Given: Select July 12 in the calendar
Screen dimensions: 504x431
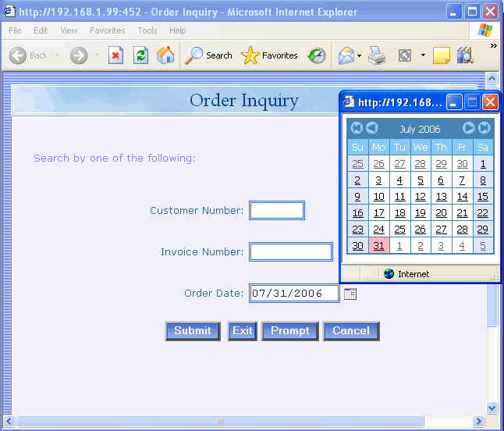Looking at the screenshot, I should (x=421, y=197).
